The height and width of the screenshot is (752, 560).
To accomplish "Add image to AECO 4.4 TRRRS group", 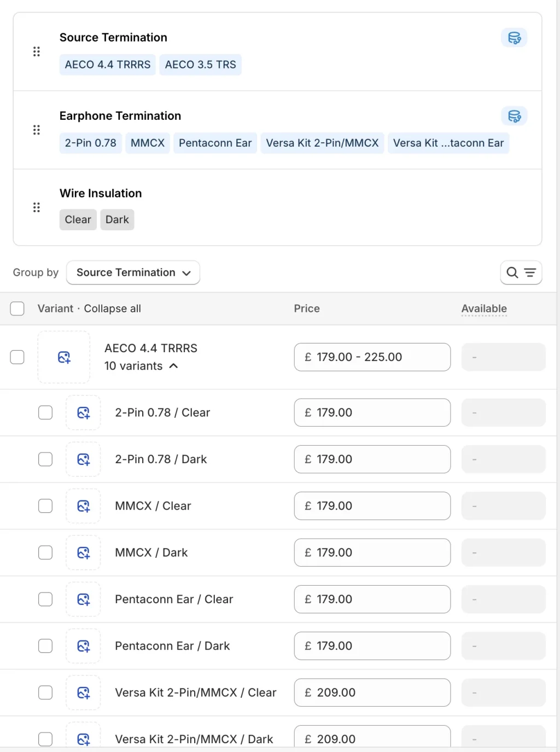I will [x=64, y=357].
